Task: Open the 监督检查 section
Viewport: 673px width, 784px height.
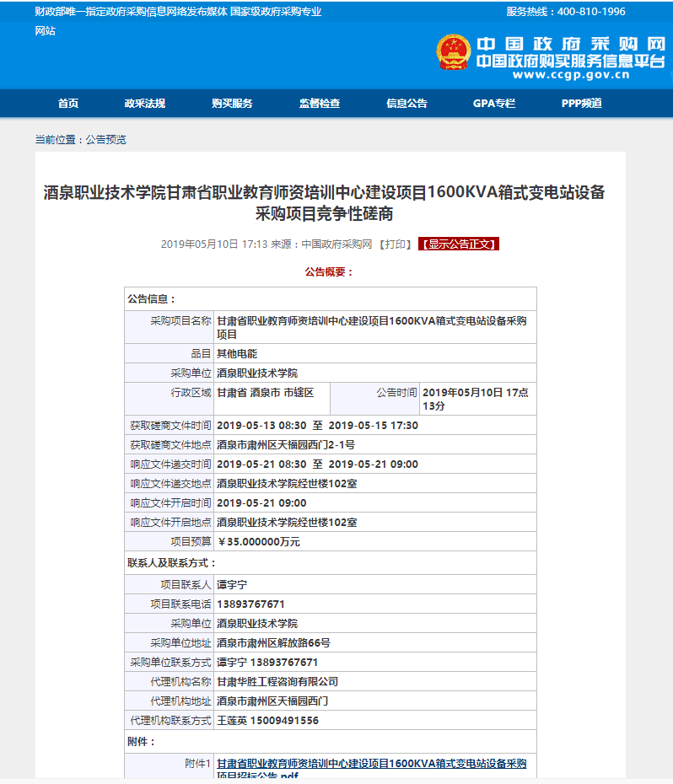Action: tap(320, 104)
